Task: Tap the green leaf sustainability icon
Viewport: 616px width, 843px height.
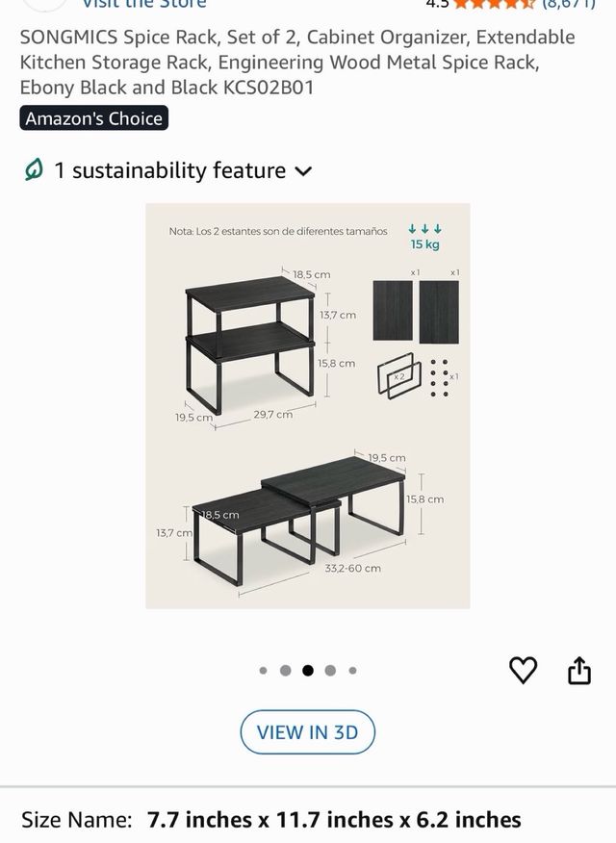Action: click(35, 171)
